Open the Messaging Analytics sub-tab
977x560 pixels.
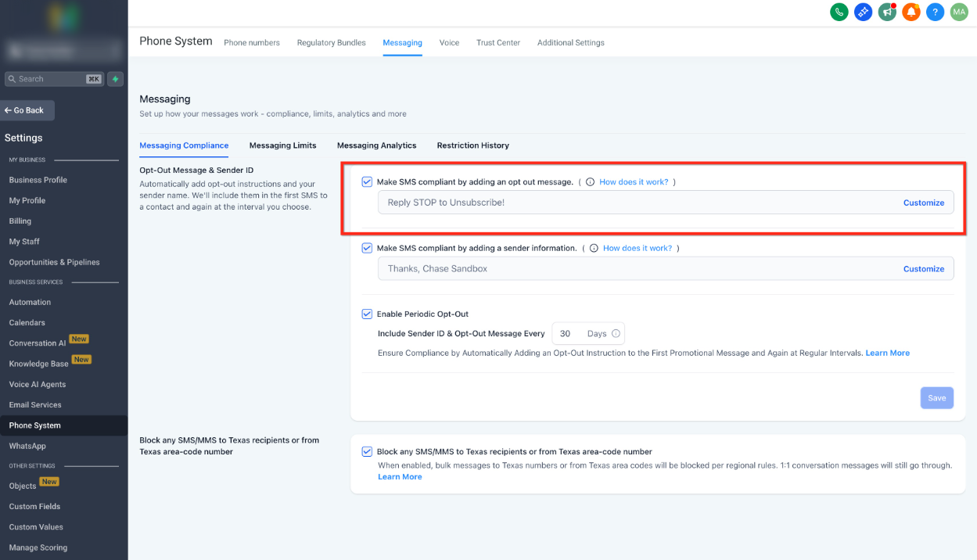(376, 145)
